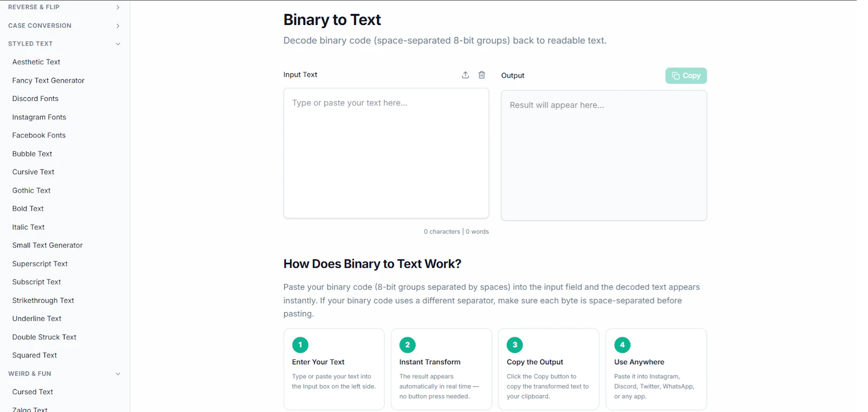
Task: Open the Aesthetic Text tool
Action: [x=36, y=62]
